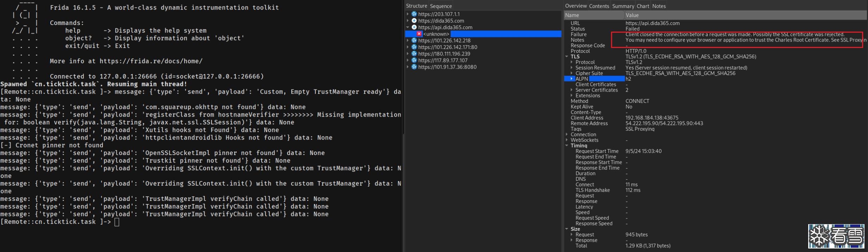Expand the Cipher Suite row
The image size is (868, 252).
pyautogui.click(x=572, y=73)
